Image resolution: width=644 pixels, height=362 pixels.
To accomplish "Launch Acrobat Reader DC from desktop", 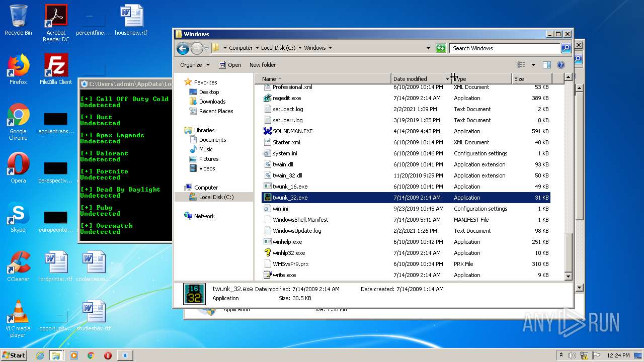I will pyautogui.click(x=56, y=23).
